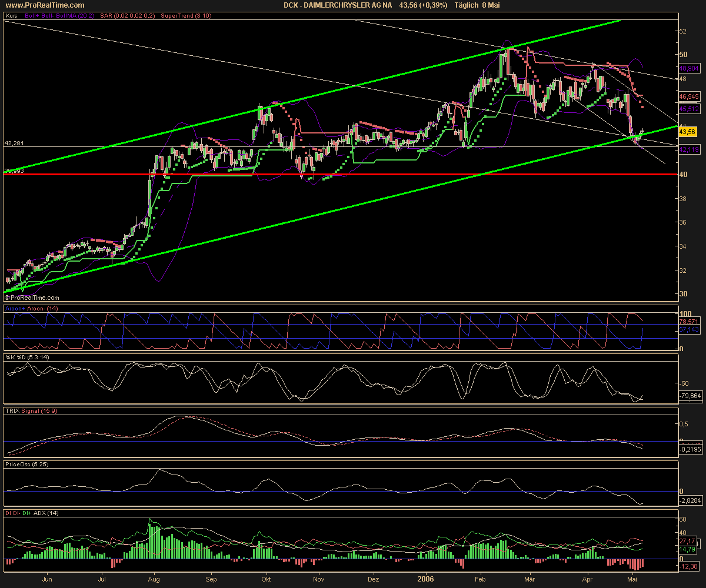Click the 'Mär' month on the time axis
This screenshot has width=706, height=588.
531,579
